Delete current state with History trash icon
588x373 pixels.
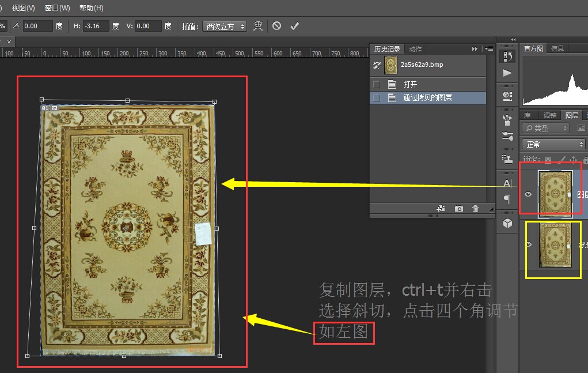tap(475, 209)
